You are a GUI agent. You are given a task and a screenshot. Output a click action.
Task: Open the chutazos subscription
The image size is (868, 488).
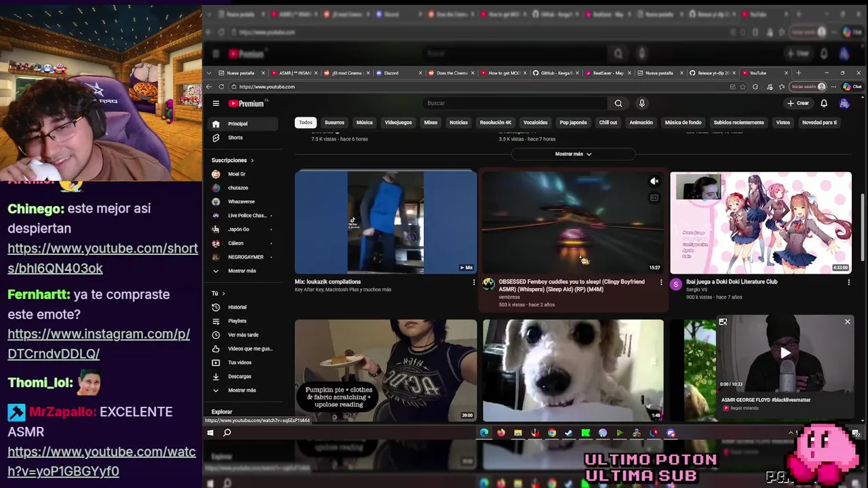tap(243, 188)
